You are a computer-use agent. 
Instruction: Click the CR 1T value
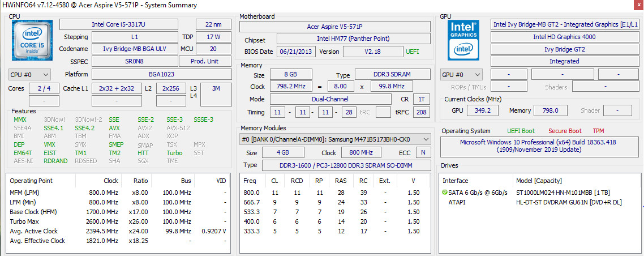[422, 99]
